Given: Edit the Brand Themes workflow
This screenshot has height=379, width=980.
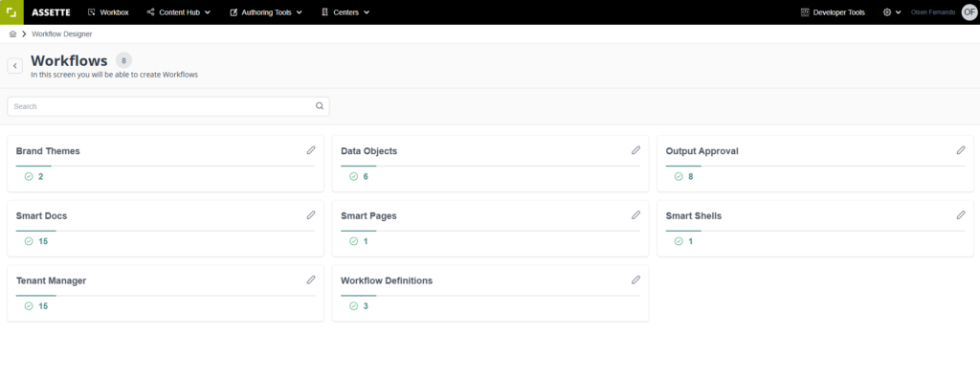Looking at the screenshot, I should (x=311, y=150).
